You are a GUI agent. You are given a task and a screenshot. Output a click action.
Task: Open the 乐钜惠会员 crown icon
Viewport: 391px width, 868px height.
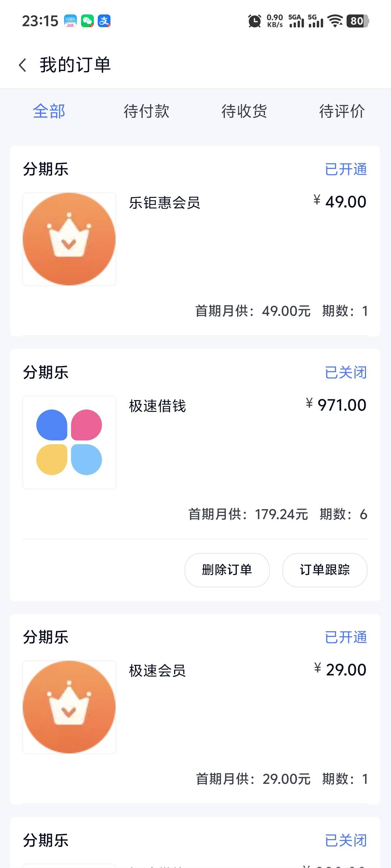tap(69, 239)
